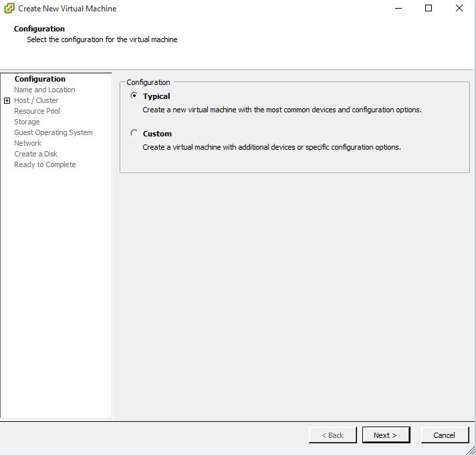The height and width of the screenshot is (456, 476).
Task: Click the Custom description text
Action: pos(271,147)
